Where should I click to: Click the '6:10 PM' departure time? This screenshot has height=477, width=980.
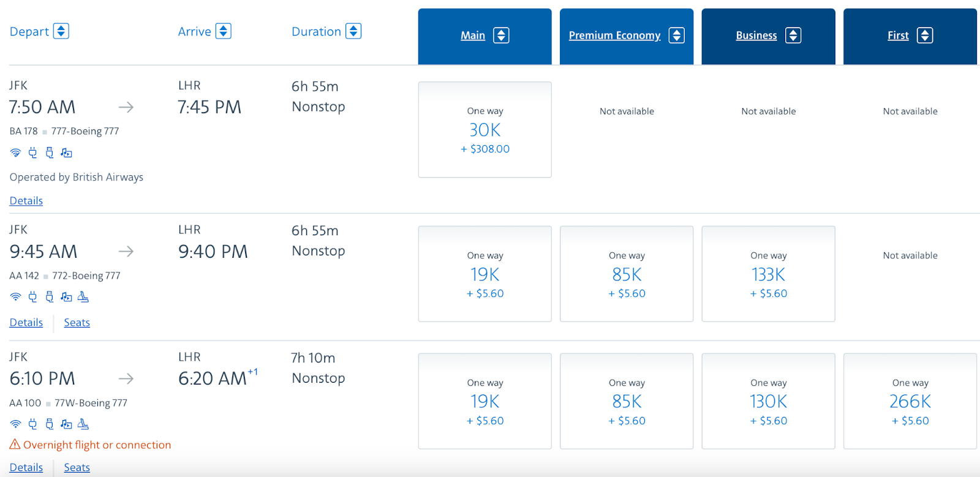coord(42,378)
